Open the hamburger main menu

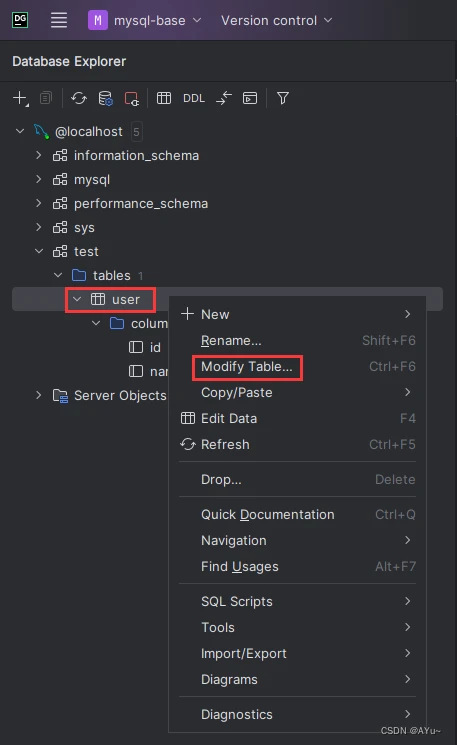tap(59, 20)
